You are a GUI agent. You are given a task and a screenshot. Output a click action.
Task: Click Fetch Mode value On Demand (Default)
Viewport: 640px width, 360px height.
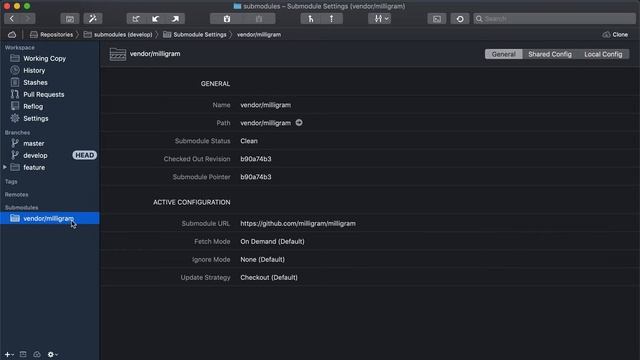[272, 242]
